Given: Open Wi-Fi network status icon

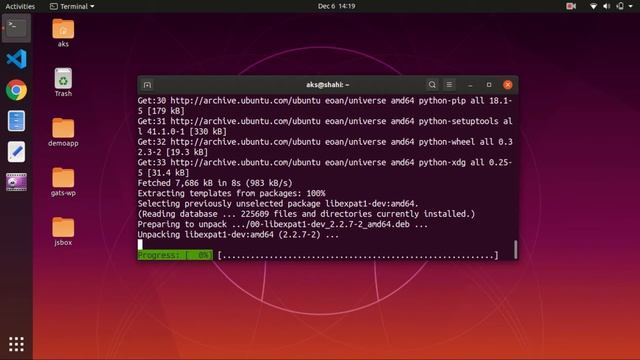Looking at the screenshot, I should click(x=593, y=6).
